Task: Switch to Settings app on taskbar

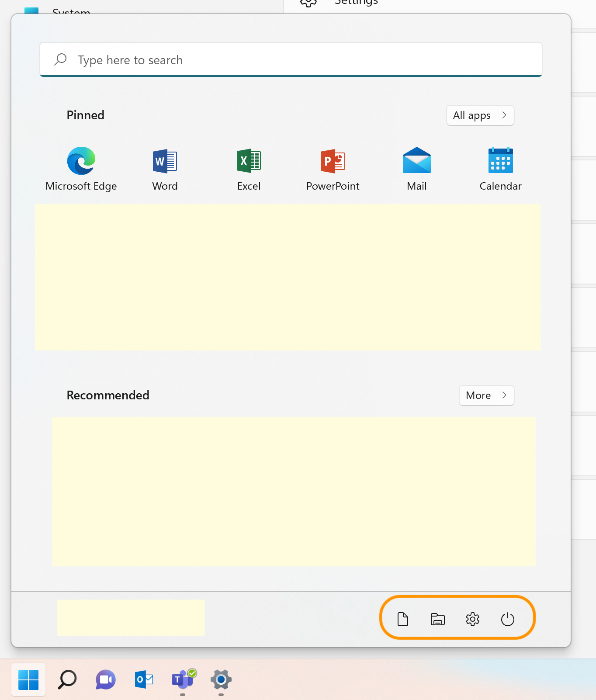Action: pyautogui.click(x=221, y=679)
